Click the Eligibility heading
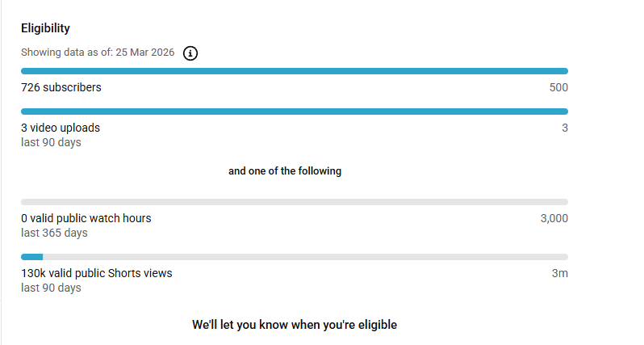This screenshot has width=644, height=345. coord(45,28)
